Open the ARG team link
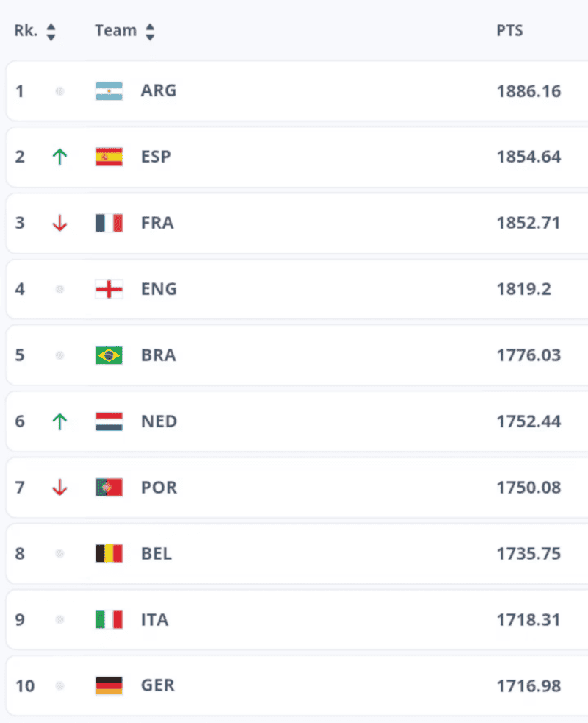 pos(159,91)
